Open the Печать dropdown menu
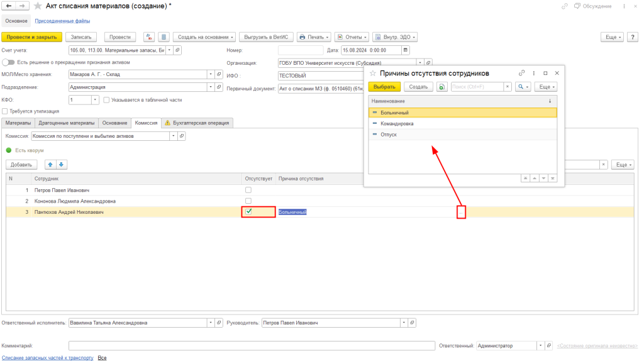This screenshot has height=361, width=644. (x=313, y=37)
